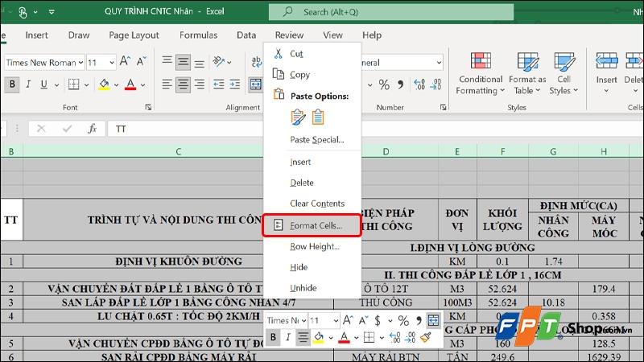Click Decrease Font Size in ribbon
The width and height of the screenshot is (644, 362).
click(142, 62)
